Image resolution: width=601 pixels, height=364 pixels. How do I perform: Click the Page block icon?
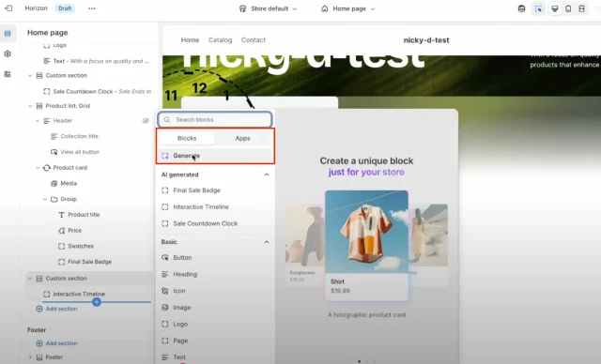[165, 341]
